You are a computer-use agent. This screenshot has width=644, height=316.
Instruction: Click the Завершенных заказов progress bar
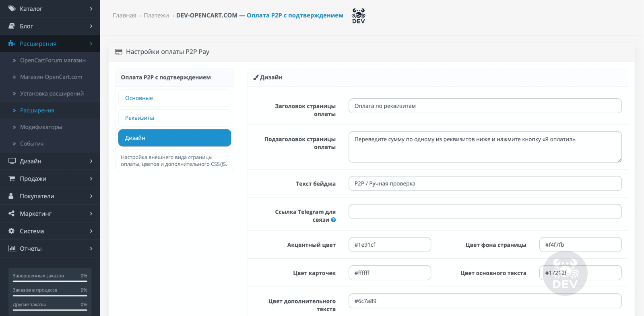(x=50, y=281)
